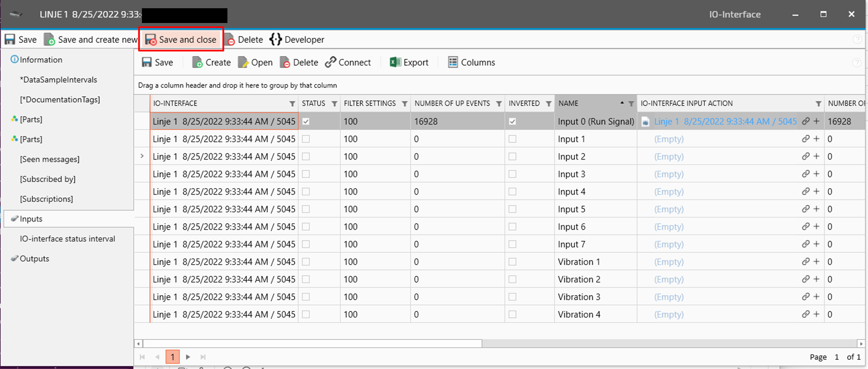Uncheck Status checkbox for Input 0 (Run Signal)
The width and height of the screenshot is (868, 369).
coord(306,121)
